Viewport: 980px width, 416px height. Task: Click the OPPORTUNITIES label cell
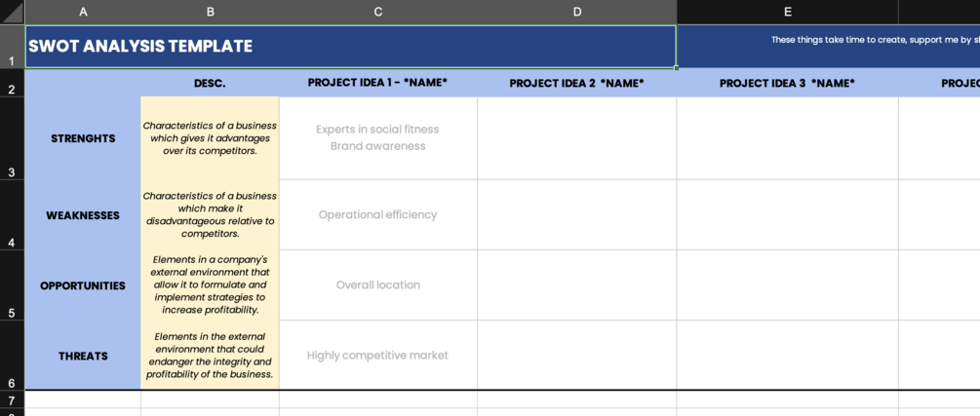pos(83,285)
